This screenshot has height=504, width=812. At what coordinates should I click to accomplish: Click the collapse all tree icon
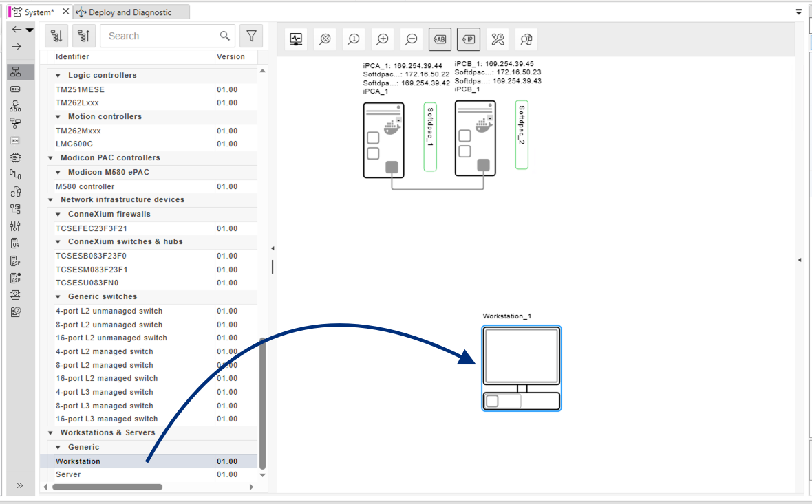click(83, 36)
